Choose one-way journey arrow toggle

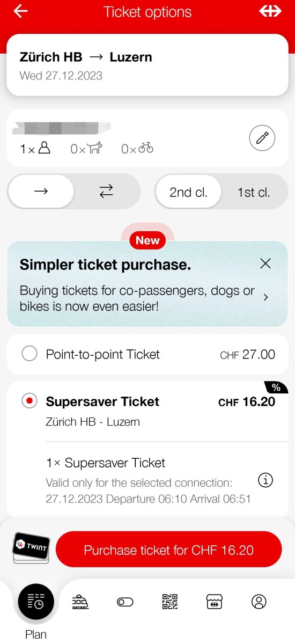coord(41,192)
